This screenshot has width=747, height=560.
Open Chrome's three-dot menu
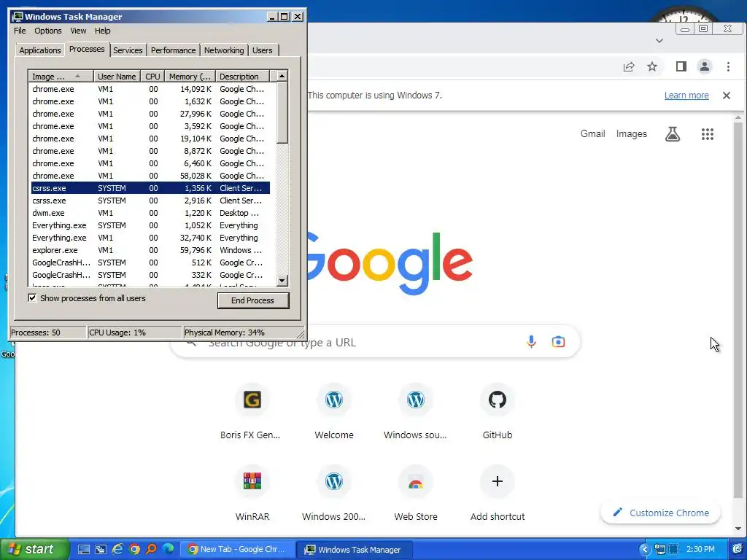[728, 66]
